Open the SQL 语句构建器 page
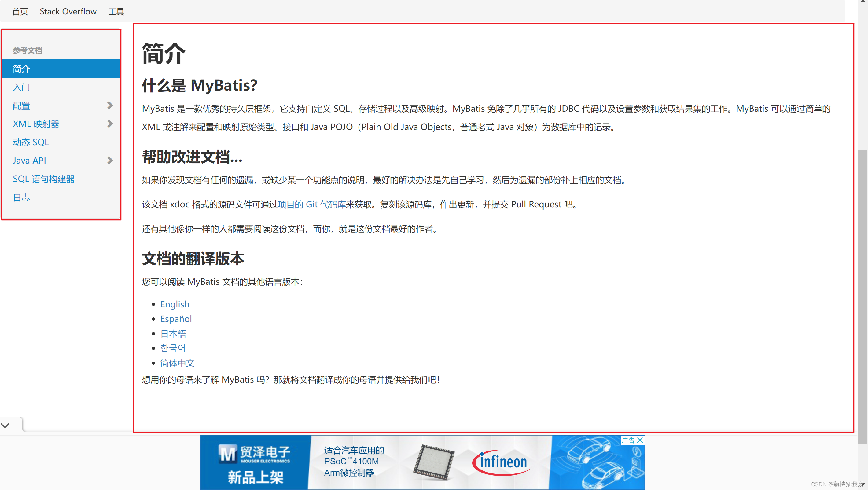 pyautogui.click(x=43, y=179)
